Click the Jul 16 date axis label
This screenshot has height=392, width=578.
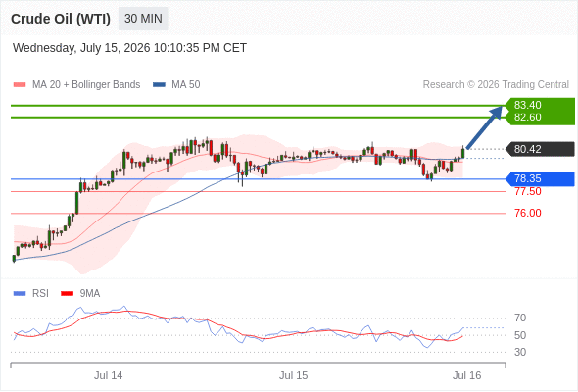tap(466, 375)
